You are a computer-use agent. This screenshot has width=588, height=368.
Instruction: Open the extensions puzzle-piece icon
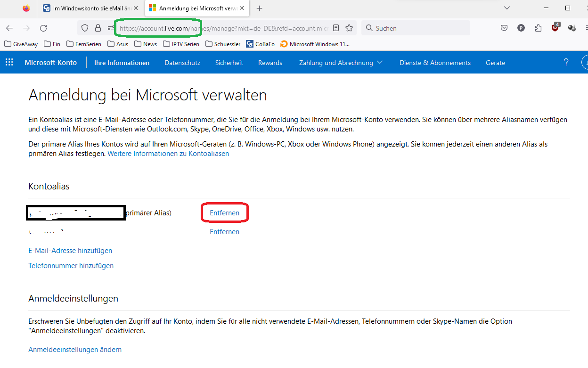click(538, 28)
